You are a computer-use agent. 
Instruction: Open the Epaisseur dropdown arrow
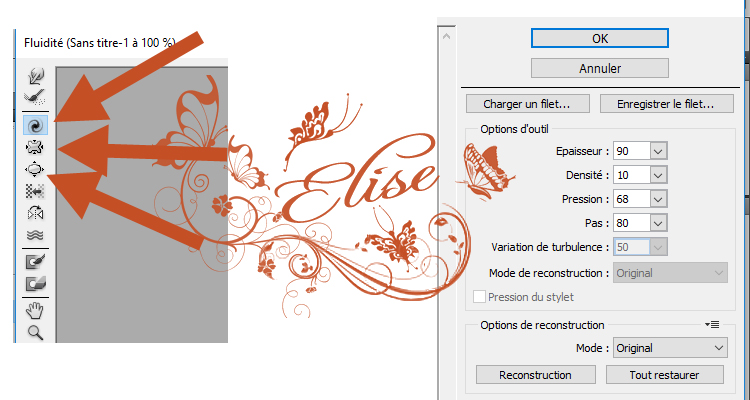[657, 150]
